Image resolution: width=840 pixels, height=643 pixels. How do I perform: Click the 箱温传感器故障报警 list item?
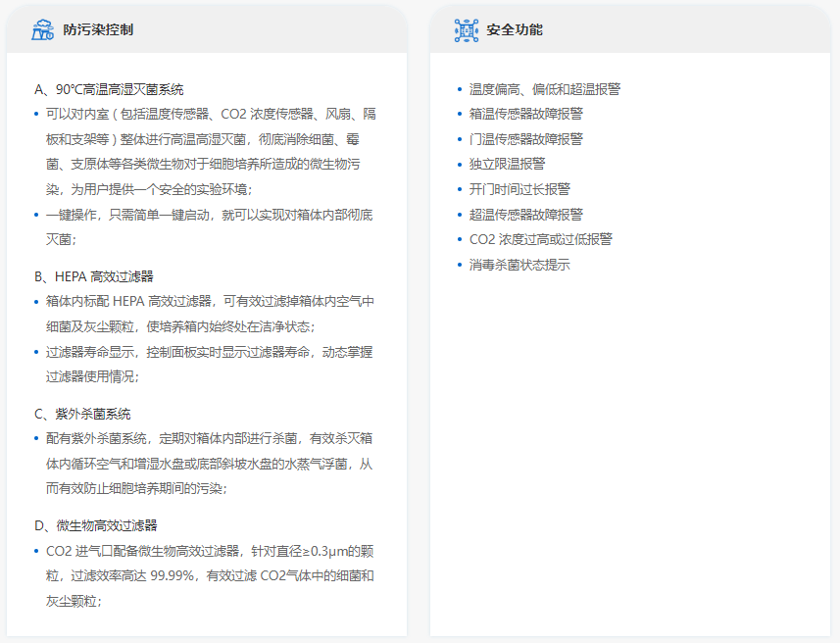coord(525,114)
